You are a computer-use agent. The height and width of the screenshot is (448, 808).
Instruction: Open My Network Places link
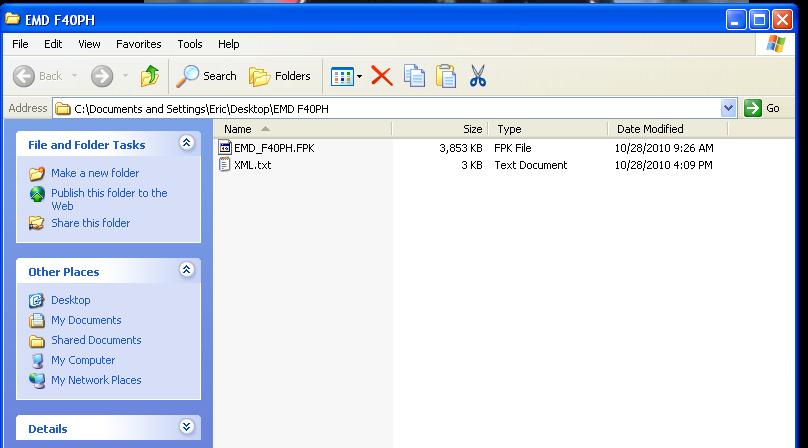pyautogui.click(x=96, y=380)
